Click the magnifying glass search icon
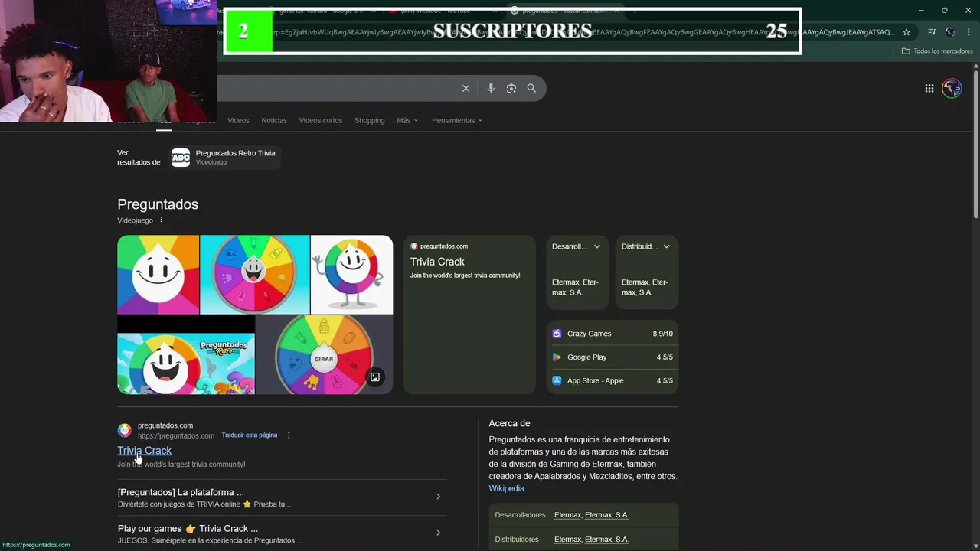Image resolution: width=980 pixels, height=551 pixels. (531, 88)
